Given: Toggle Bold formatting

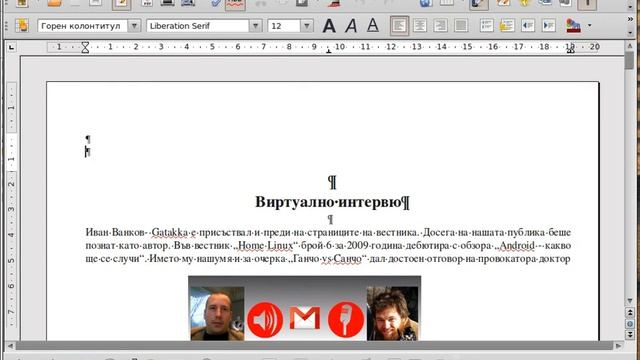Looking at the screenshot, I should click(329, 26).
